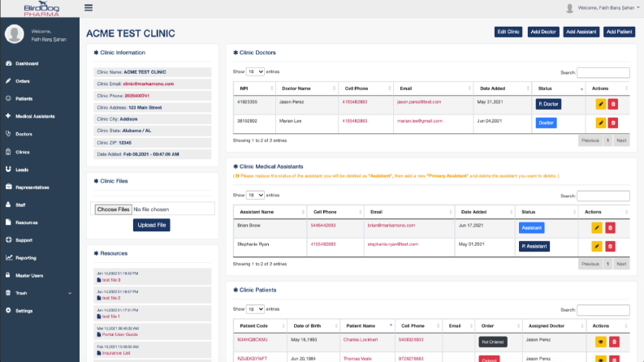Delete patient Charles Lockhart with trash icon
Screen dimensions: 644x362
pyautogui.click(x=614, y=342)
